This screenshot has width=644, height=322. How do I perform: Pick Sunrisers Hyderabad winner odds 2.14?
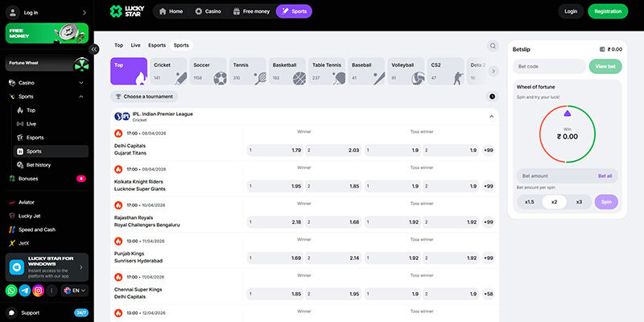click(x=333, y=258)
